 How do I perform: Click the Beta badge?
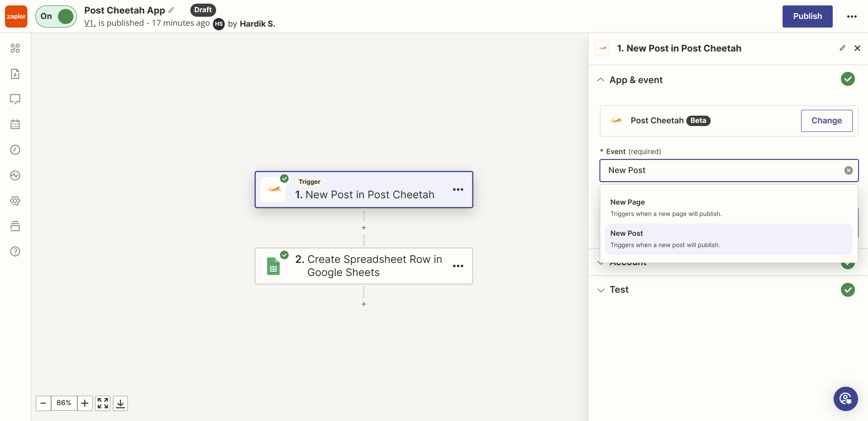[698, 121]
